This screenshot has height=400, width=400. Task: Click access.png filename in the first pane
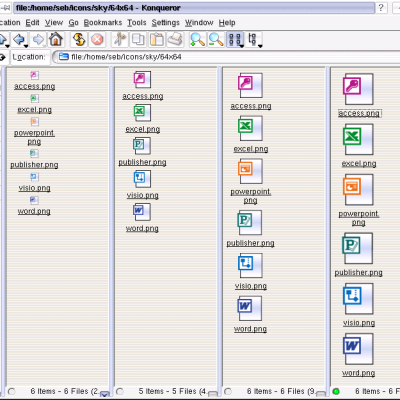coord(34,86)
